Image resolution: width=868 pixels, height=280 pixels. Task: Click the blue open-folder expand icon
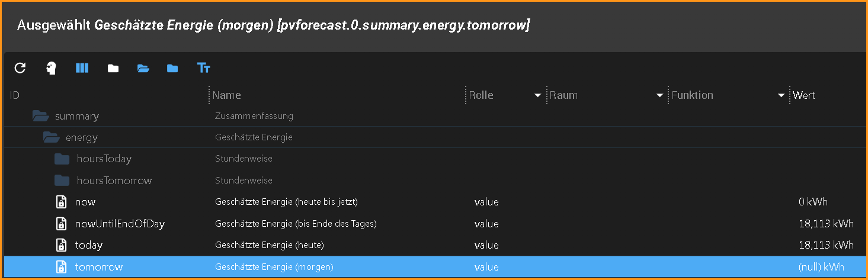click(143, 68)
